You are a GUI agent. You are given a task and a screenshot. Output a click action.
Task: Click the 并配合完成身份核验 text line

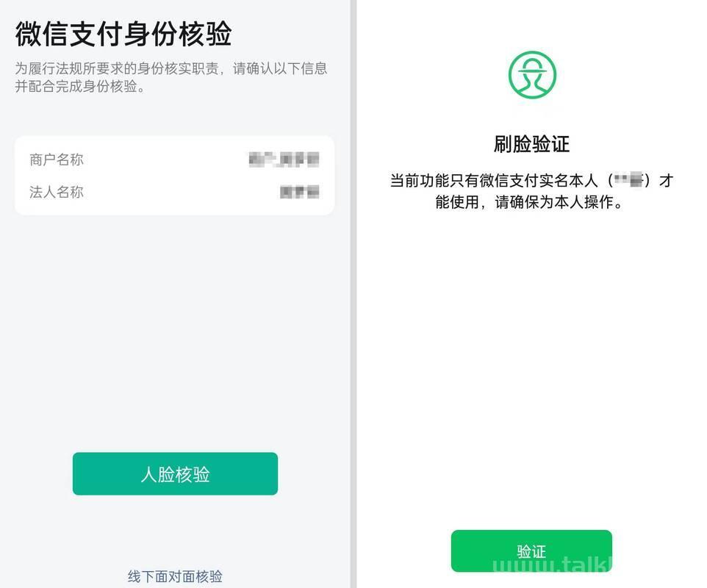pos(80,86)
